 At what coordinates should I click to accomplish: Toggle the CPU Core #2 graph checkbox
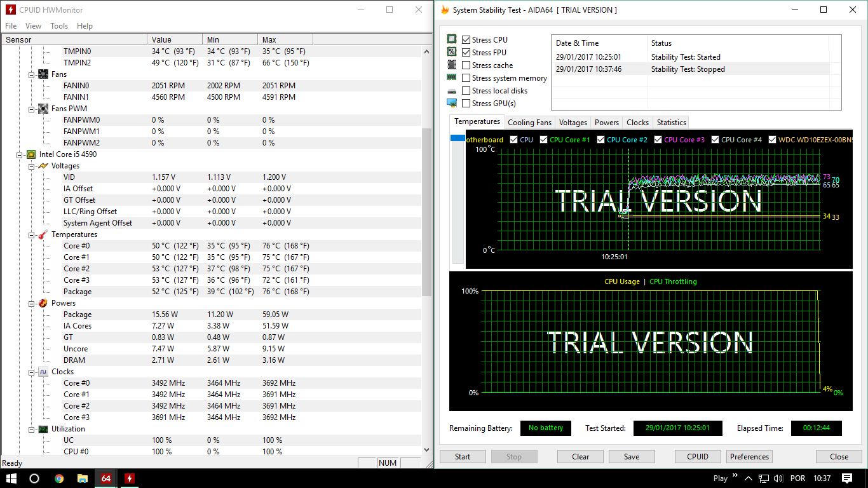[x=600, y=140]
